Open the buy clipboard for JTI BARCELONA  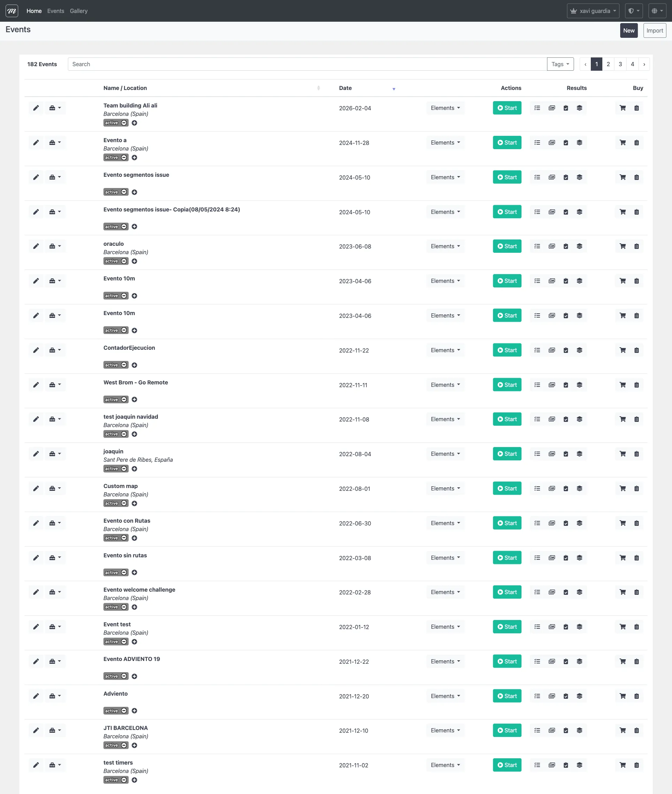click(636, 730)
